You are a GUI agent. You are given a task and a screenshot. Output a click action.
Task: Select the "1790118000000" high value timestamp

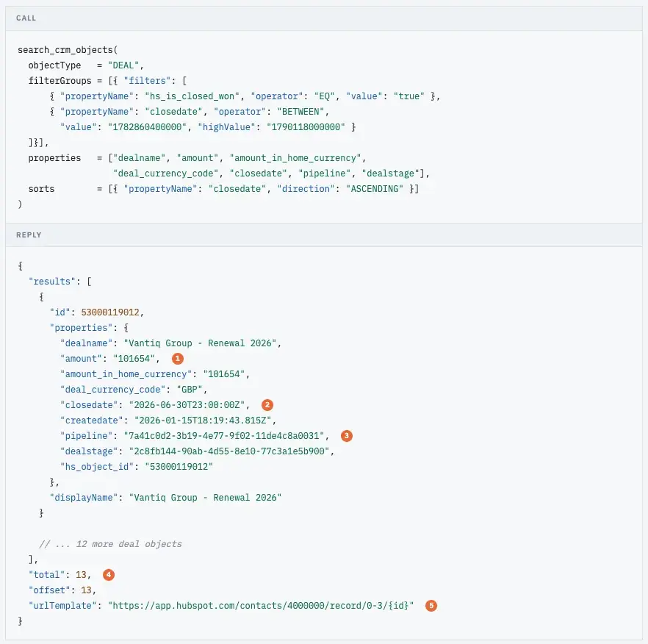tap(306, 127)
